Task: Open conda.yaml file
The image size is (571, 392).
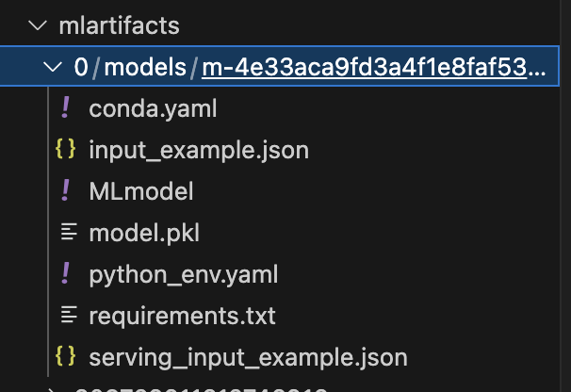Action: coord(153,109)
